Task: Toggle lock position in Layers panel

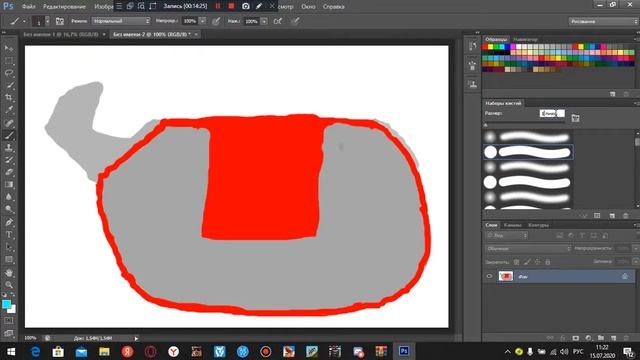Action: point(538,262)
